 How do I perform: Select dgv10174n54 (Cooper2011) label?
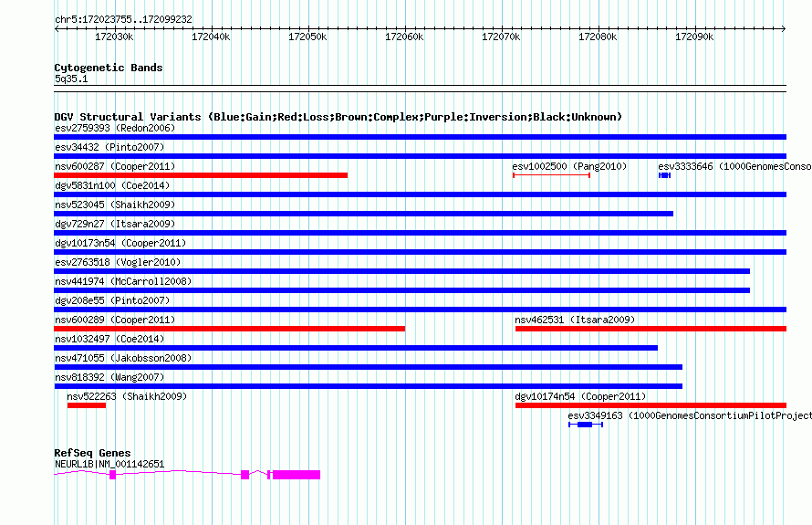tap(580, 396)
